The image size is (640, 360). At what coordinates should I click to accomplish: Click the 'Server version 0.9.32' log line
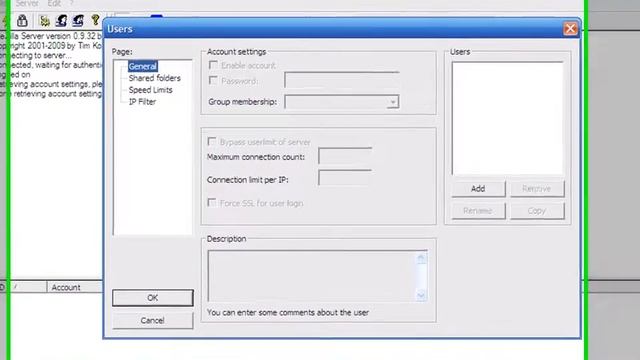tap(51, 36)
